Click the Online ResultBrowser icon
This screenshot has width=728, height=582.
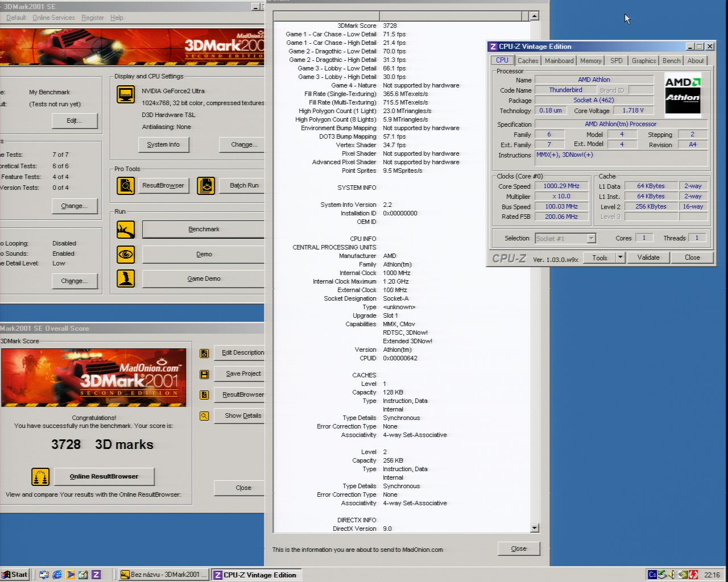[40, 477]
